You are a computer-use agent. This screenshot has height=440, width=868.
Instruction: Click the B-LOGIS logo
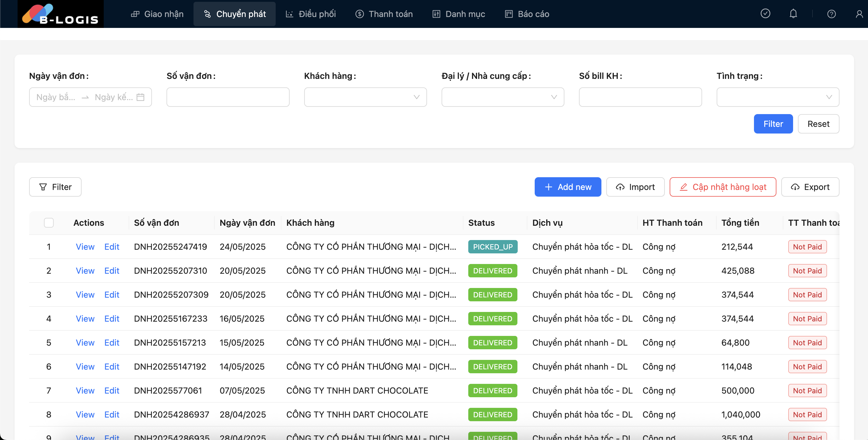[61, 14]
